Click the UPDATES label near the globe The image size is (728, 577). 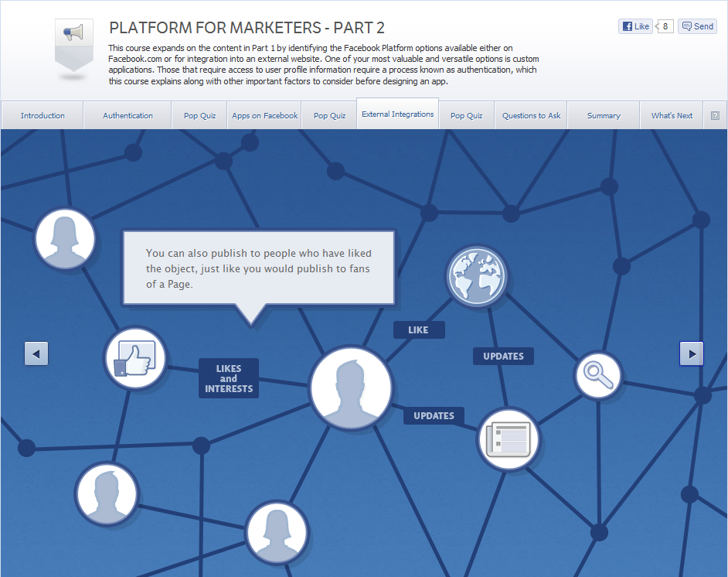coord(503,357)
